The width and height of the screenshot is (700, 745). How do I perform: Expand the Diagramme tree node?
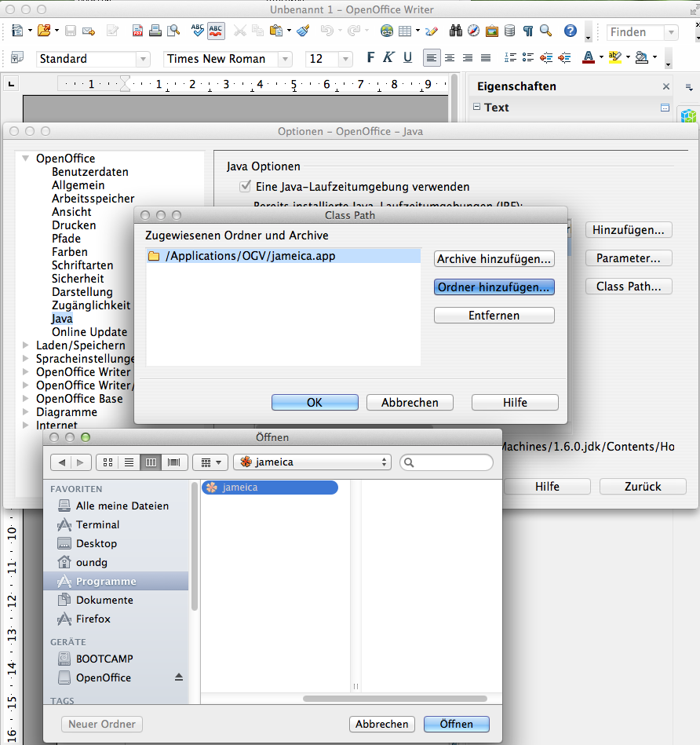click(26, 411)
